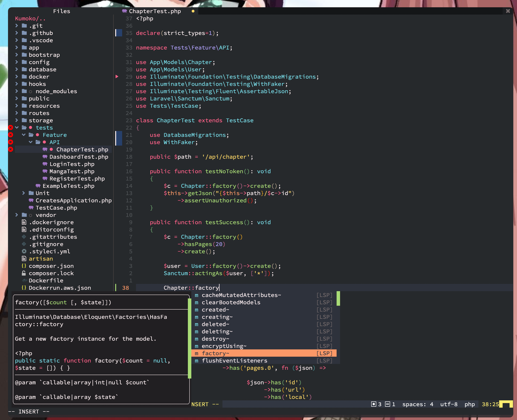Click the green completion menu scrollbar thumb

pos(338,299)
